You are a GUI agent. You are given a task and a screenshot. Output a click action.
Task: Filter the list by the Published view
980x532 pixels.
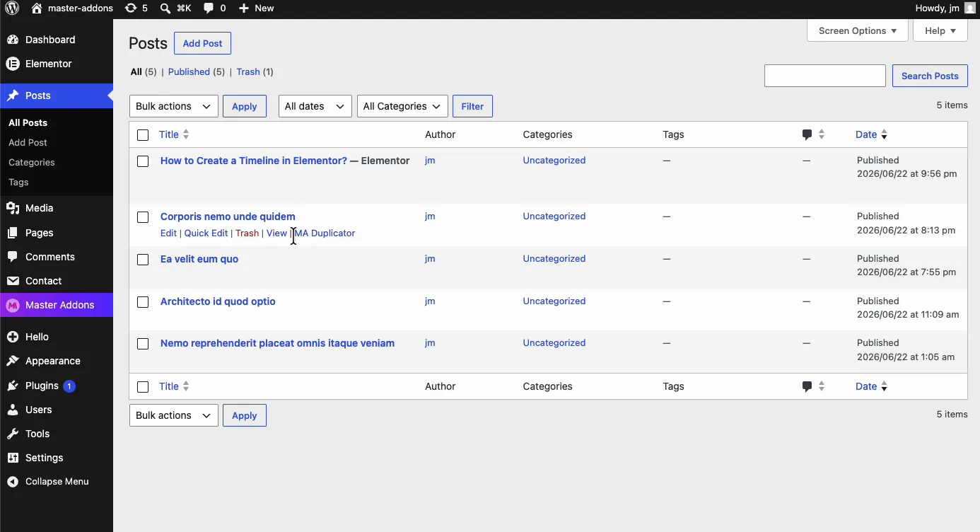coord(189,71)
